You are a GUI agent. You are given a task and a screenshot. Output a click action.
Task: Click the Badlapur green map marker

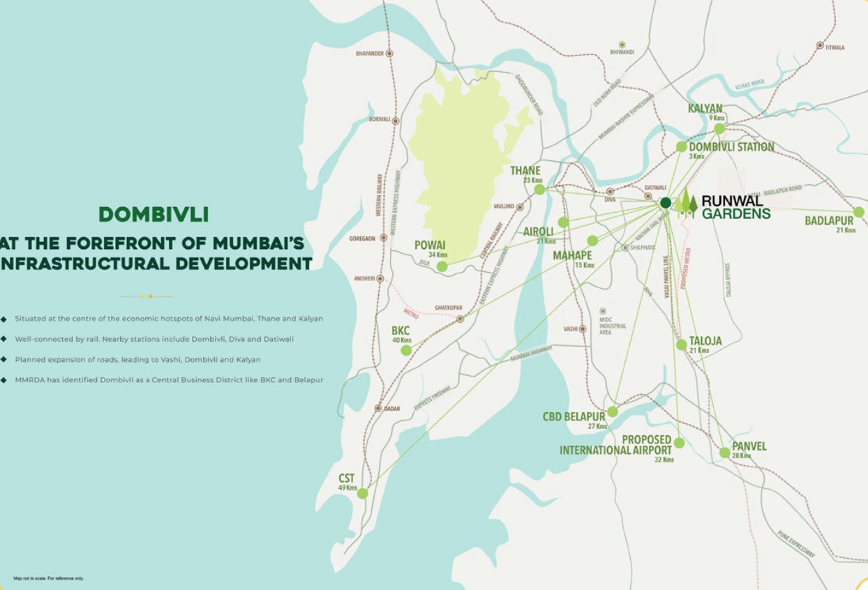[x=859, y=212]
